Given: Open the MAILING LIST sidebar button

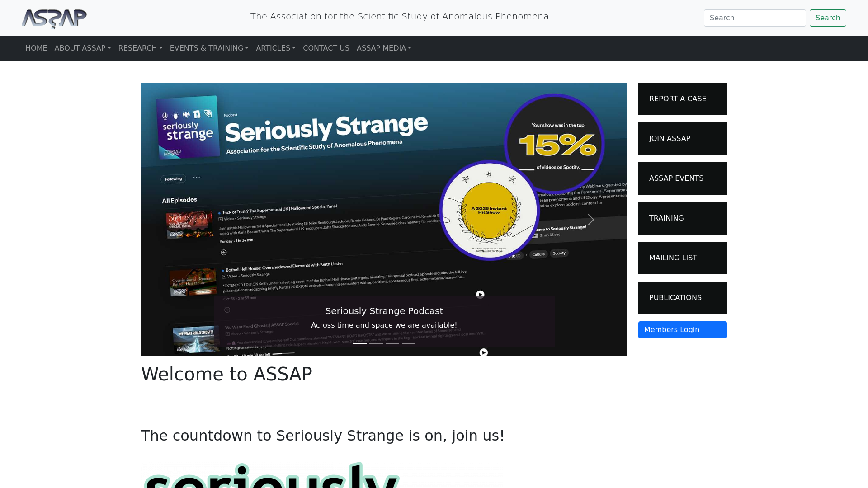Looking at the screenshot, I should 683,258.
